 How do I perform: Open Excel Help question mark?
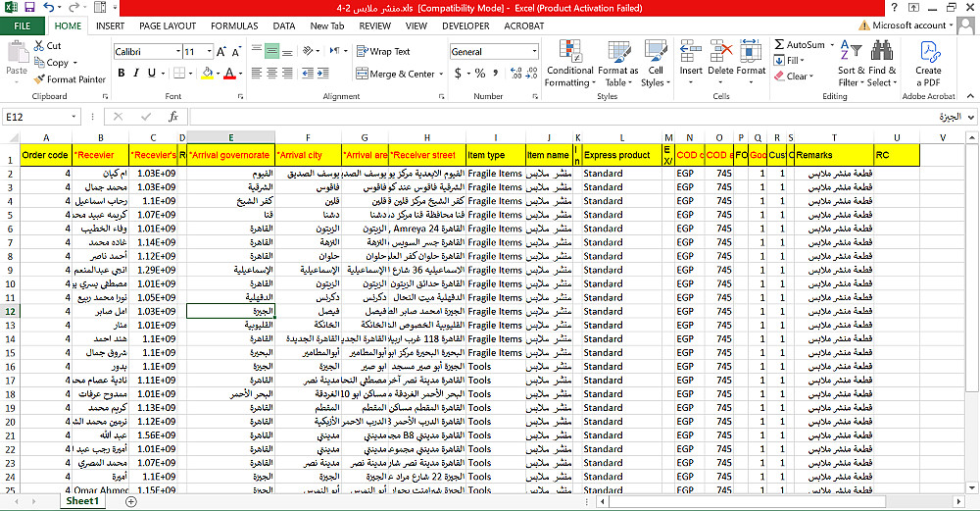click(x=895, y=8)
